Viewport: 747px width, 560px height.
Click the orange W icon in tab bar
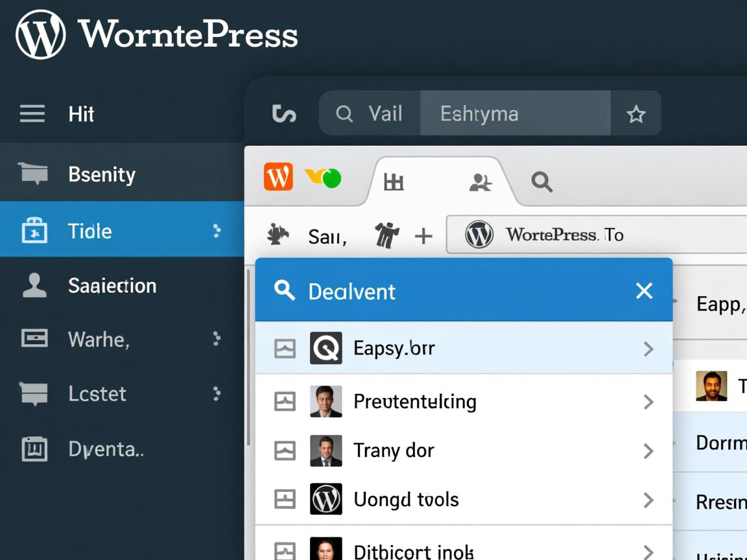pos(278,177)
